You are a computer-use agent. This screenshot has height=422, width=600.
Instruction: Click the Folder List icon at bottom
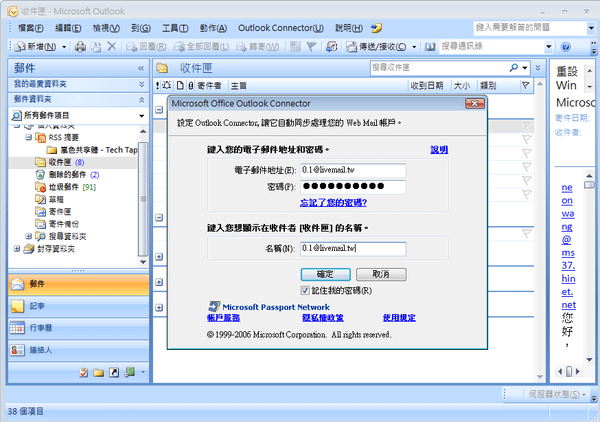click(x=98, y=372)
